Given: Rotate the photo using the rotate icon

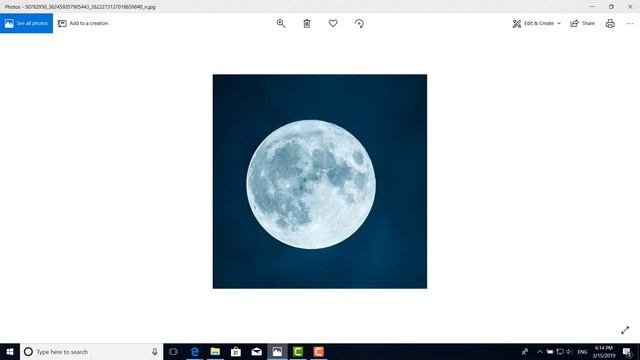Looking at the screenshot, I should 359,23.
